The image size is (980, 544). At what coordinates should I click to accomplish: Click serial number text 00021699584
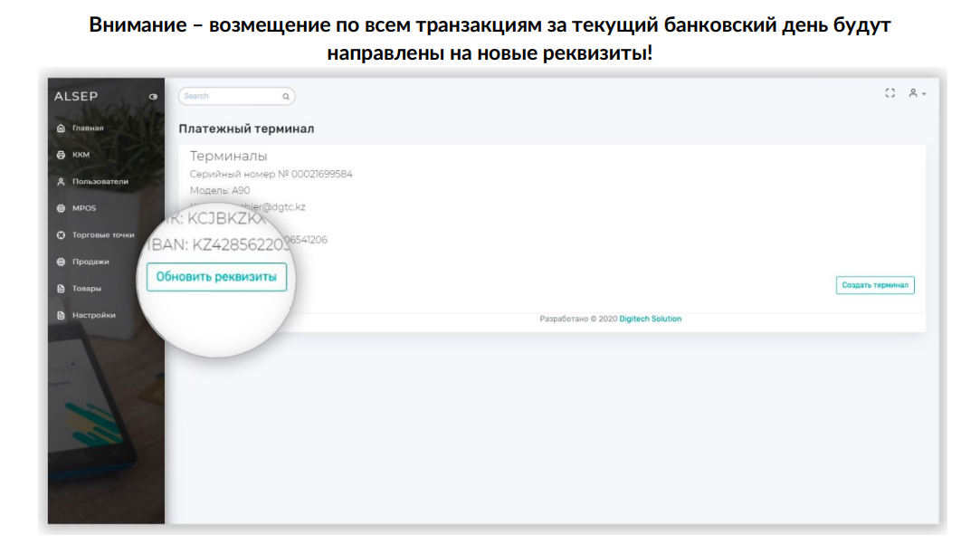(x=321, y=175)
